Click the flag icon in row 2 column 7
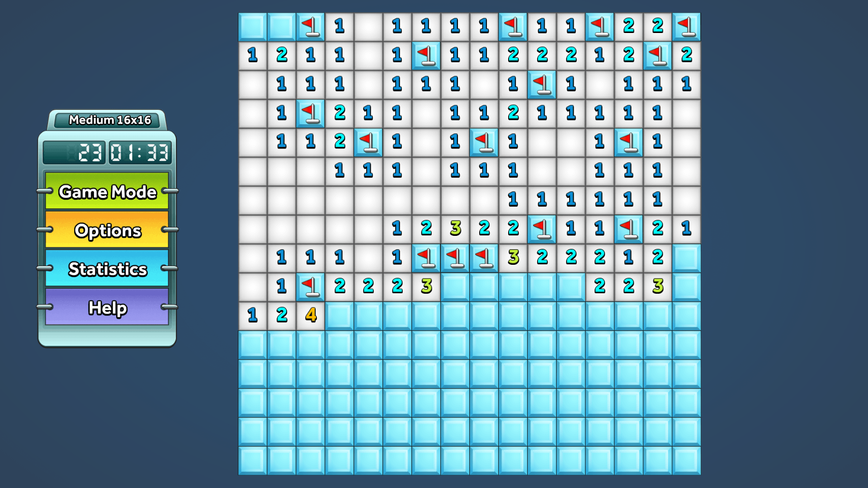The image size is (868, 488). 424,54
